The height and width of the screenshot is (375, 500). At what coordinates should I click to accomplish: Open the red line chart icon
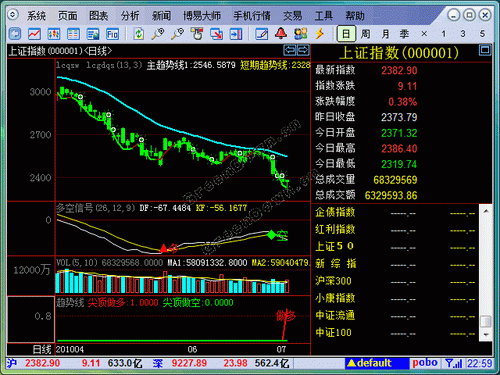coord(34,34)
